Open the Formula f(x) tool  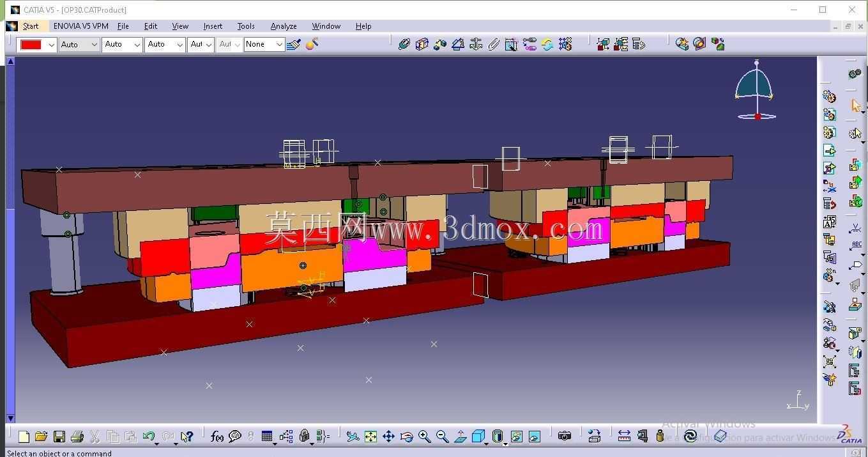pyautogui.click(x=217, y=437)
